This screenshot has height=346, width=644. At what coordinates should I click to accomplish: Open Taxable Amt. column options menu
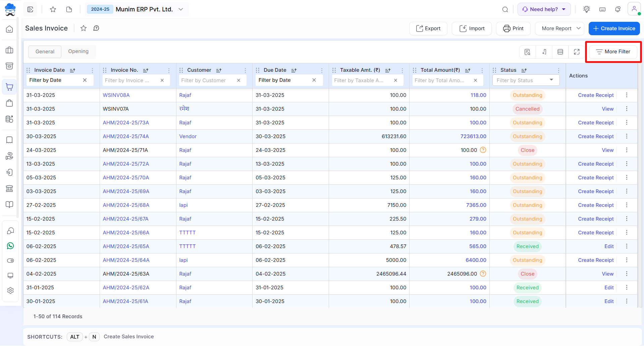pyautogui.click(x=402, y=70)
